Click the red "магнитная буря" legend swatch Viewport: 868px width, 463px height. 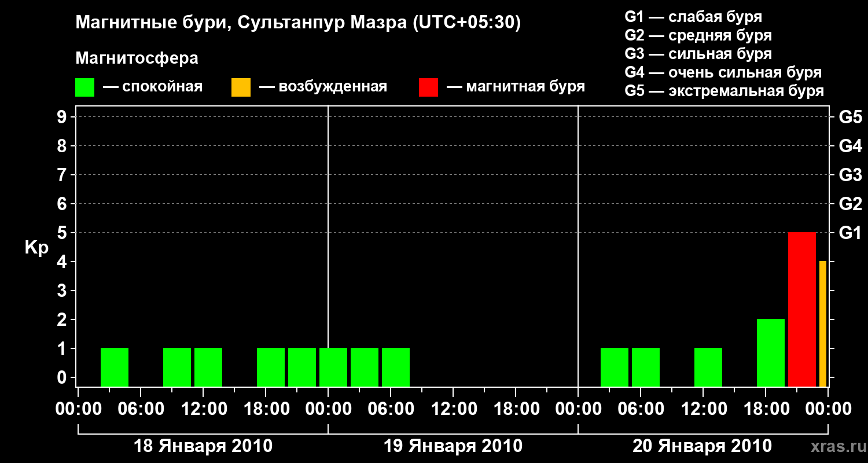pos(428,87)
